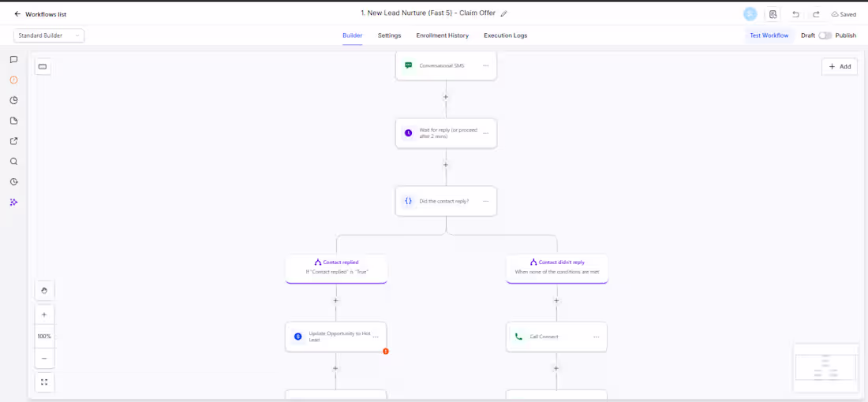Add a step under Contact didn't reply branch

(556, 301)
